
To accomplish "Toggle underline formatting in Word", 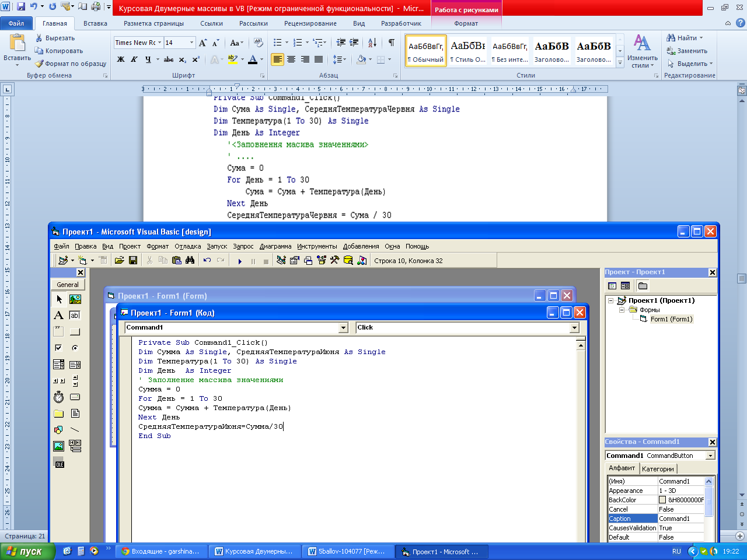I will click(x=148, y=60).
